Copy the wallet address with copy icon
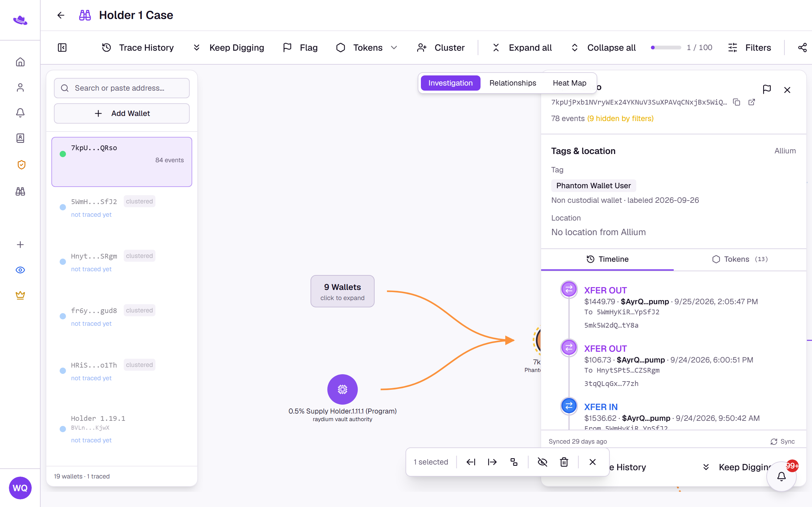This screenshot has height=507, width=812. click(737, 102)
